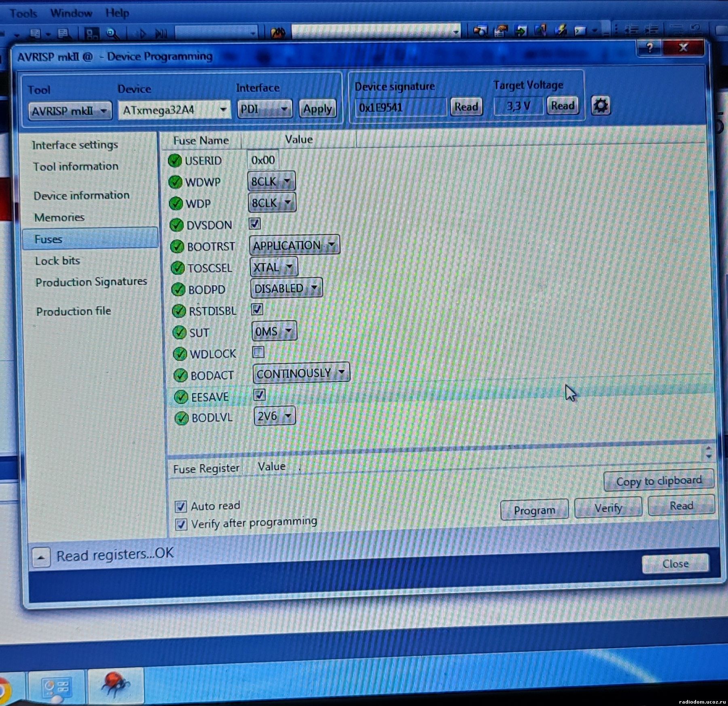Toggle the Auto read checkbox
The image size is (728, 706).
[x=181, y=506]
